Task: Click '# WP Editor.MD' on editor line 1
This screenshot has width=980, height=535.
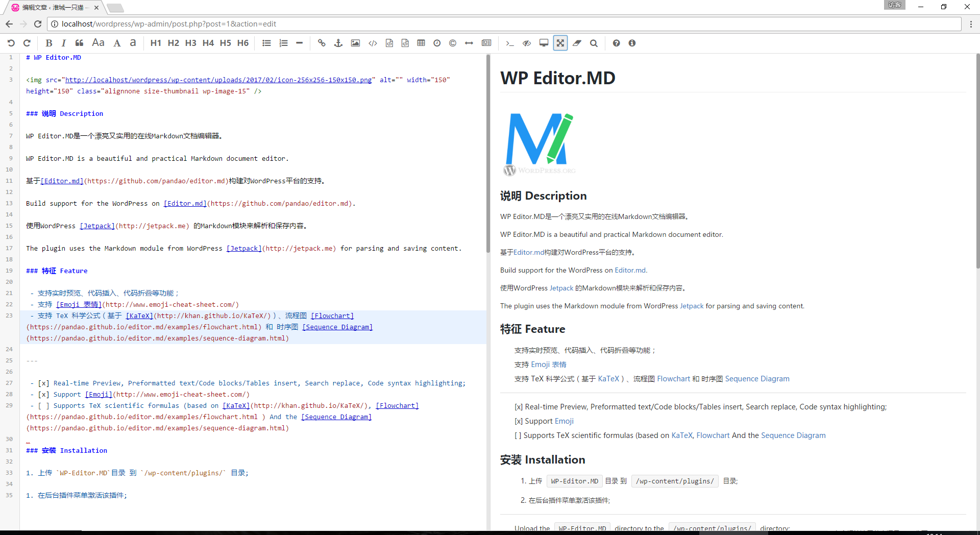Action: point(54,58)
